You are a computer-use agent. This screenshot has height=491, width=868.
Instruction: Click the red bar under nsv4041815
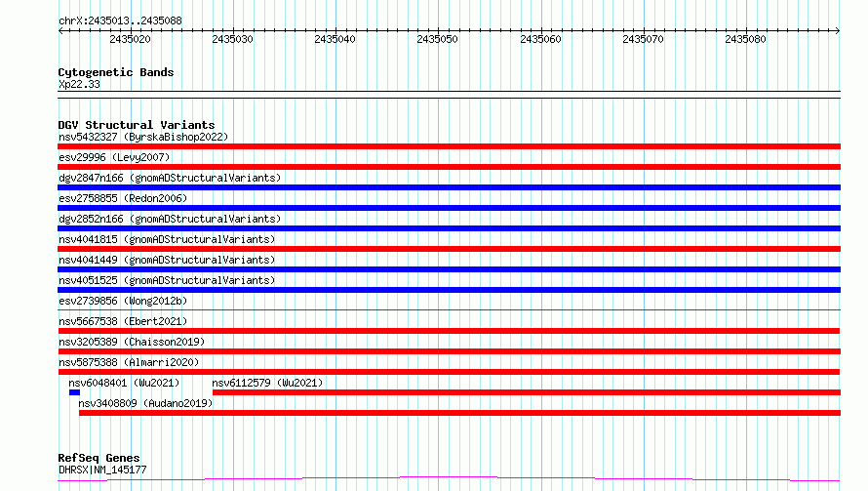pos(449,249)
